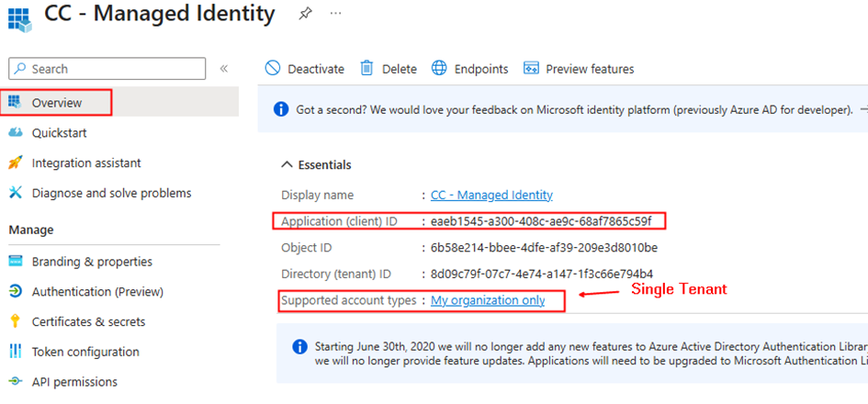868x404 pixels.
Task: Click the search magnifier icon
Action: [20, 69]
